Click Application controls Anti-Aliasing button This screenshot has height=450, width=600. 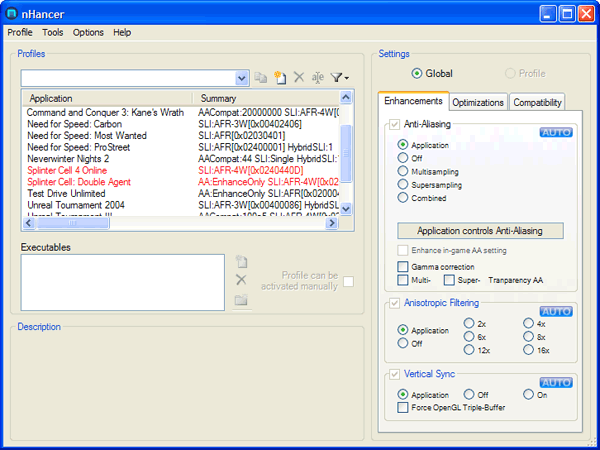[x=480, y=231]
